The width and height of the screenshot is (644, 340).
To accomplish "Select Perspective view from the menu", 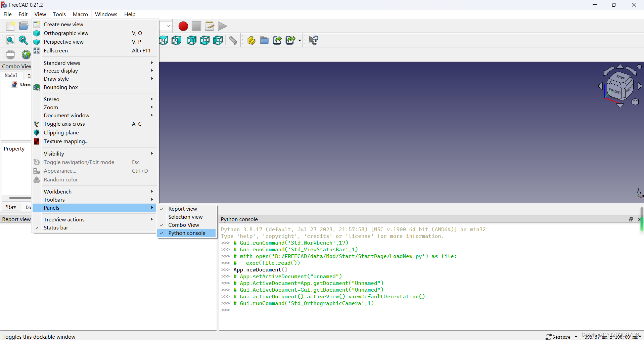I will [x=63, y=42].
